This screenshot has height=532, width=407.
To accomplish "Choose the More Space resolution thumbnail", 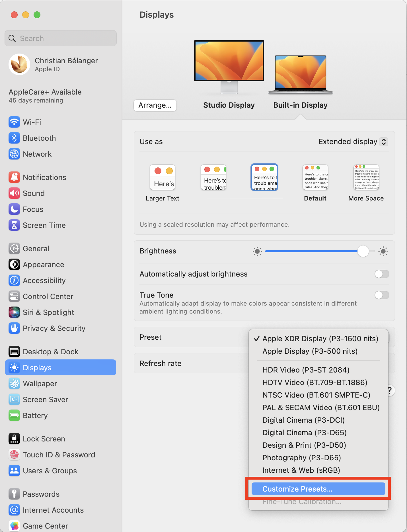I will pyautogui.click(x=366, y=177).
